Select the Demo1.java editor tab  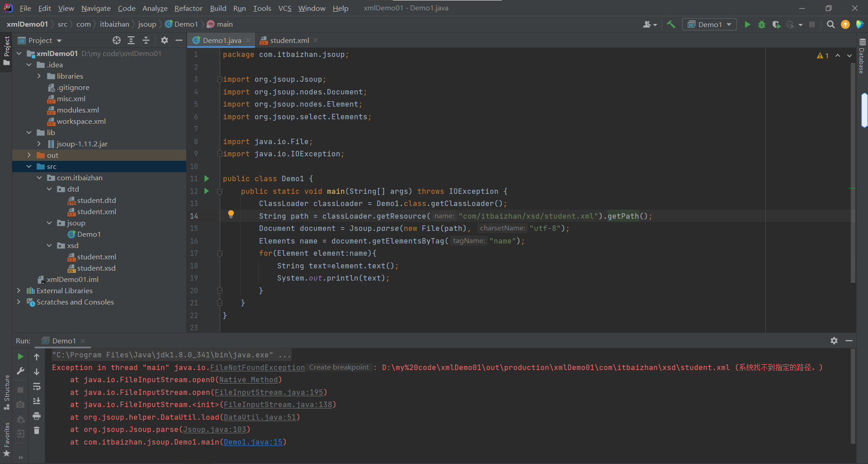(222, 40)
